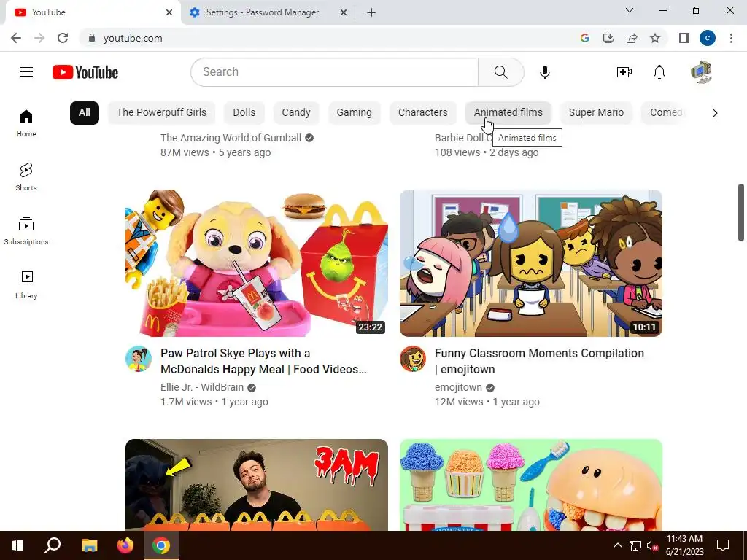
Task: Click the page vertical scrollbar thumb
Action: (741, 212)
